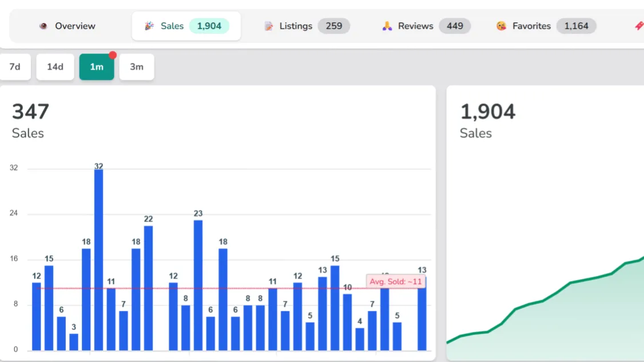The image size is (644, 362).
Task: Click the red tag icon after Favorites
Action: pos(638,26)
